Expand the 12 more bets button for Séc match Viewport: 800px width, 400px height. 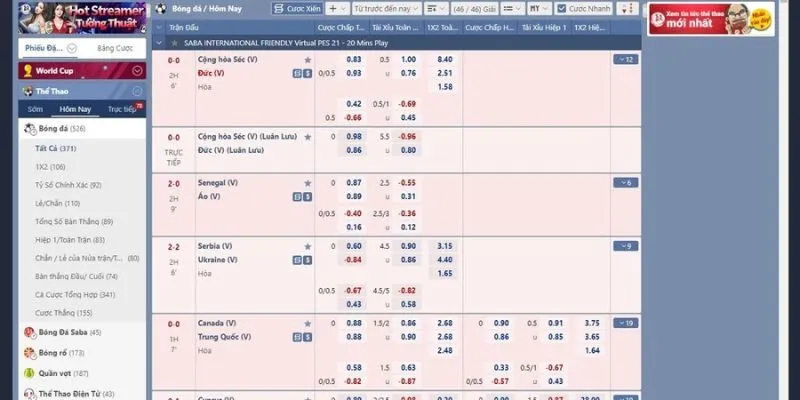point(625,60)
